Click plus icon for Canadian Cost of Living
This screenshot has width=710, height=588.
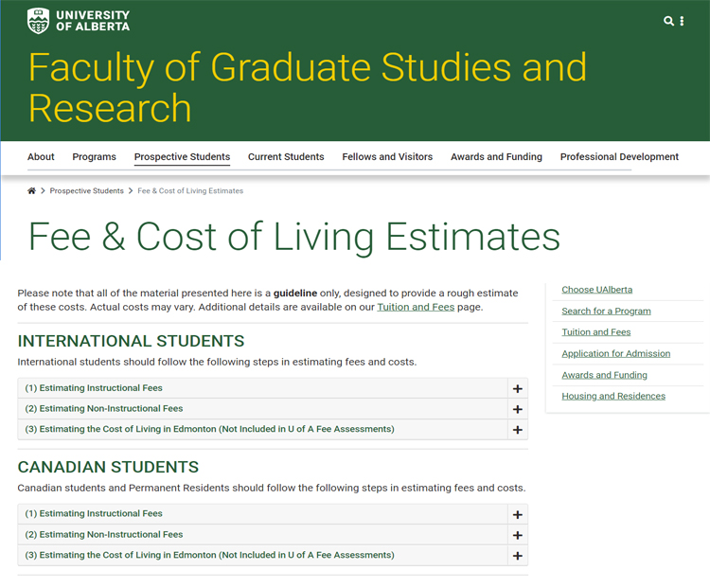(x=518, y=556)
